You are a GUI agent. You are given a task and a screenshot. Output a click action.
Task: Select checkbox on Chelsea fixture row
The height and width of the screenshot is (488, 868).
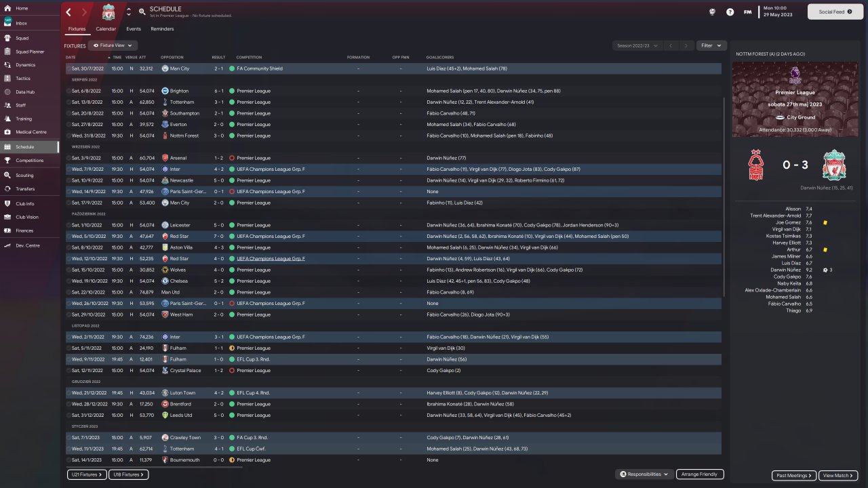click(x=68, y=281)
